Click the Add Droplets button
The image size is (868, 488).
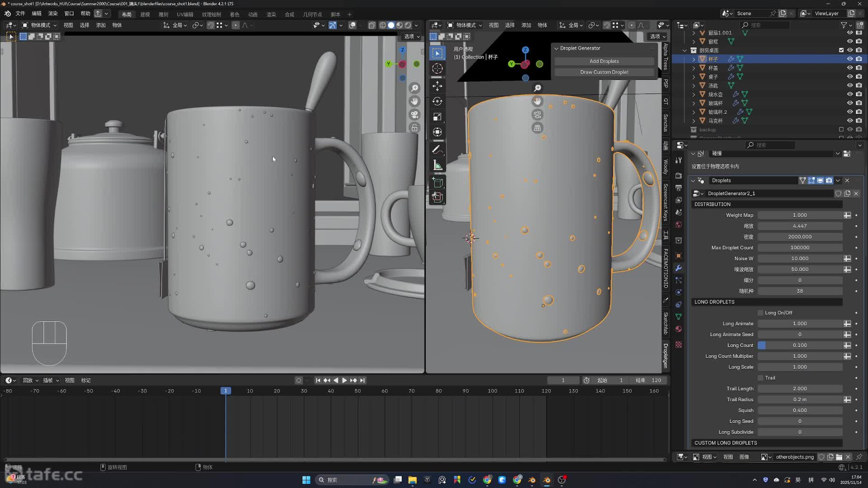click(604, 61)
